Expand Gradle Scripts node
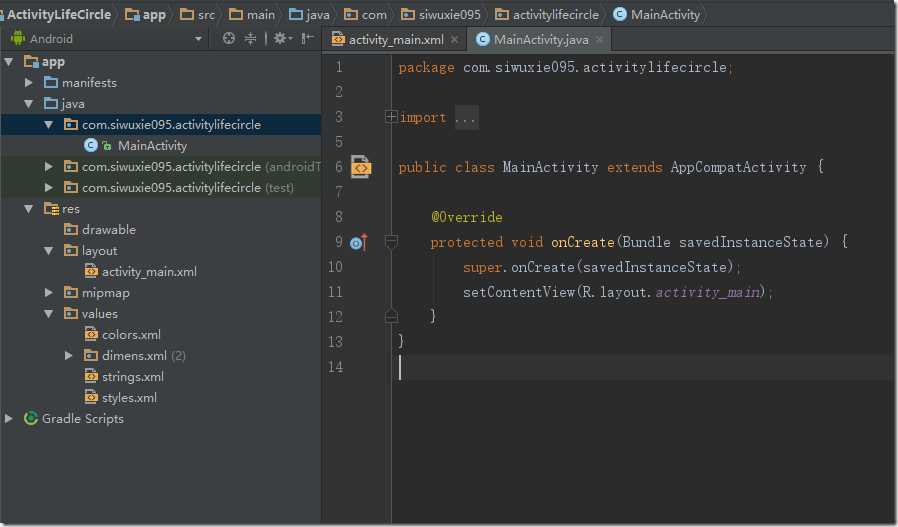This screenshot has width=898, height=527. [x=9, y=419]
